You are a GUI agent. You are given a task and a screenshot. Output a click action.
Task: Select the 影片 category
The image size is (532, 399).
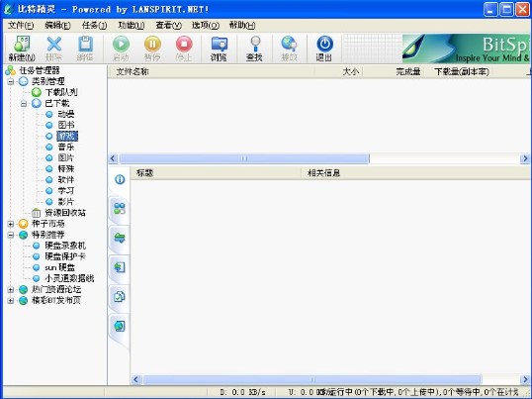tap(66, 202)
